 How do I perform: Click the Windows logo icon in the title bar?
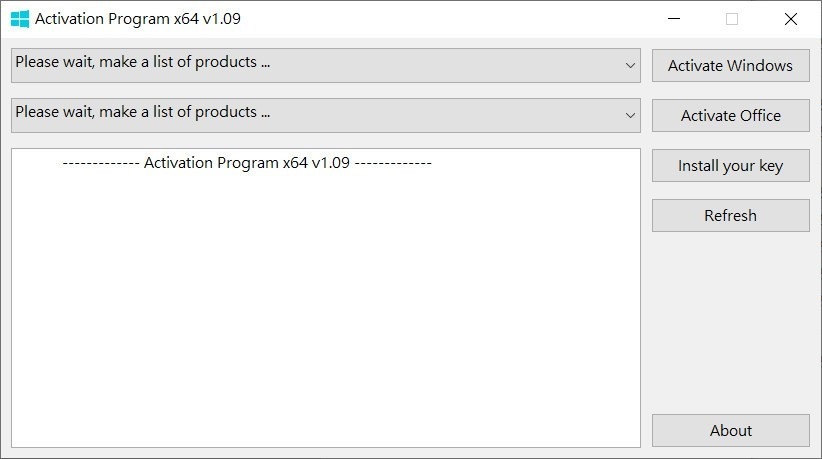click(20, 18)
